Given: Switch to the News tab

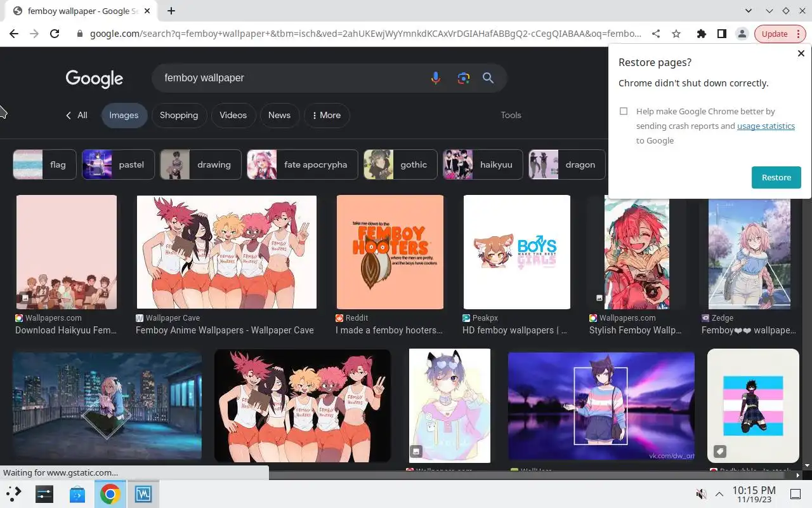Looking at the screenshot, I should (x=279, y=115).
